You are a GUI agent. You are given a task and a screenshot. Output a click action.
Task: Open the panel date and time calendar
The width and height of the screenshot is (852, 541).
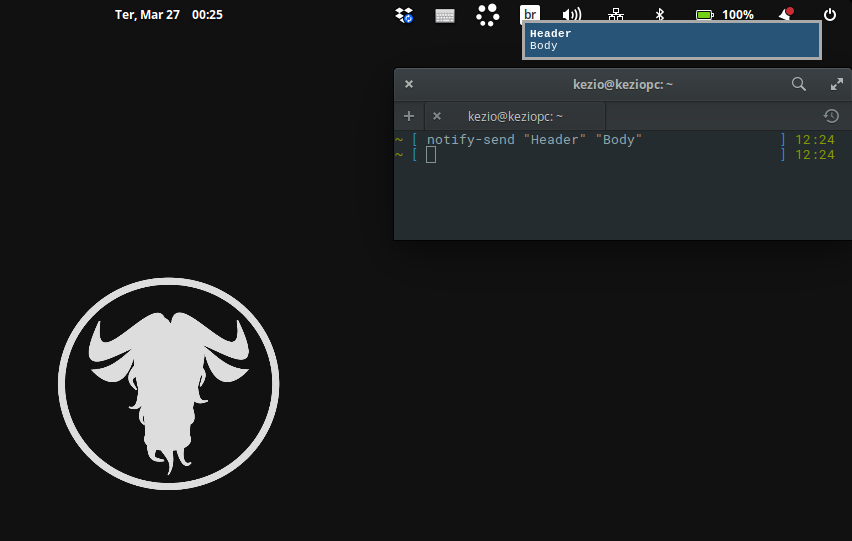(x=169, y=15)
